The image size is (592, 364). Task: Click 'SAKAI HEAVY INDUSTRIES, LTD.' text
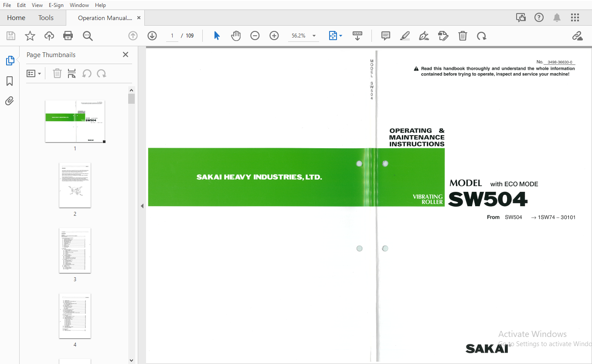[x=259, y=177]
